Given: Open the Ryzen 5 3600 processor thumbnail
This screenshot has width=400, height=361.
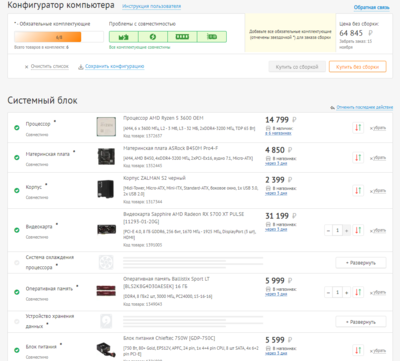Looking at the screenshot, I should (x=106, y=126).
